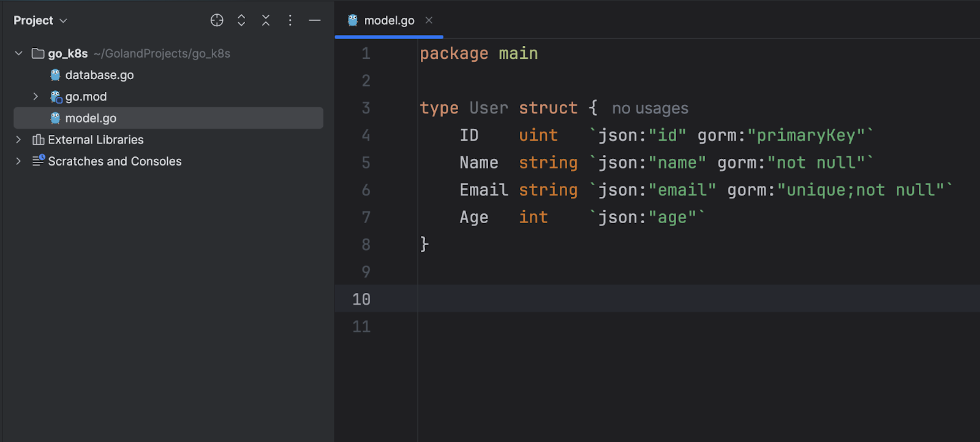Click the 'Name' field name
Screen dimensions: 980x442
click(479, 162)
